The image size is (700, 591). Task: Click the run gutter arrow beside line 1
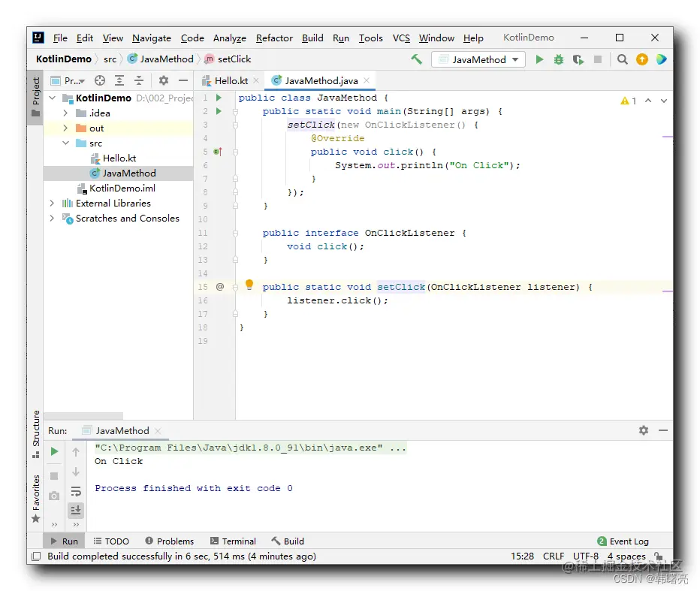click(x=219, y=98)
